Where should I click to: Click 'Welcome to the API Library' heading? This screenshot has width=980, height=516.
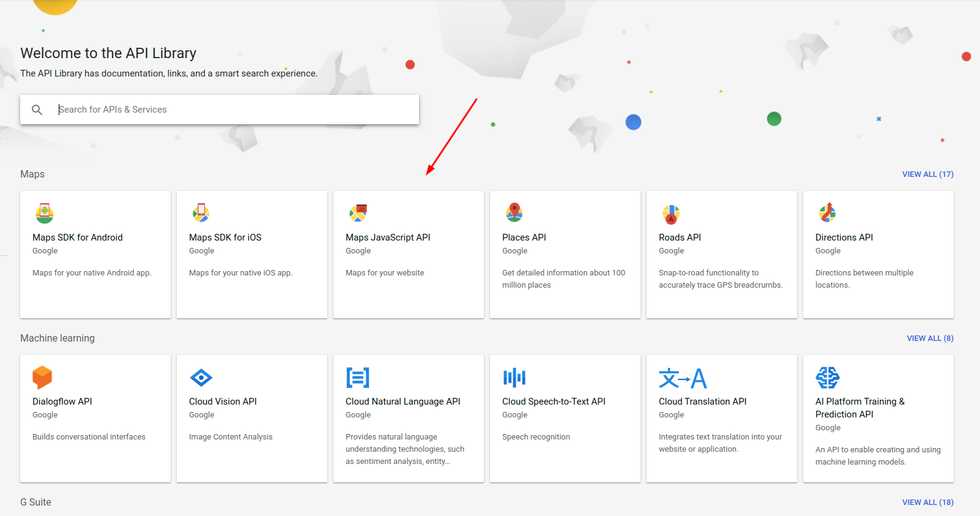tap(108, 53)
